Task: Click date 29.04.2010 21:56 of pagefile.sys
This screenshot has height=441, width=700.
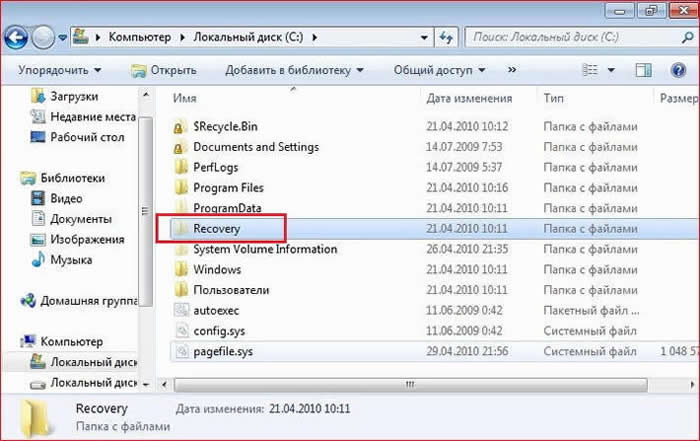Action: [x=467, y=351]
